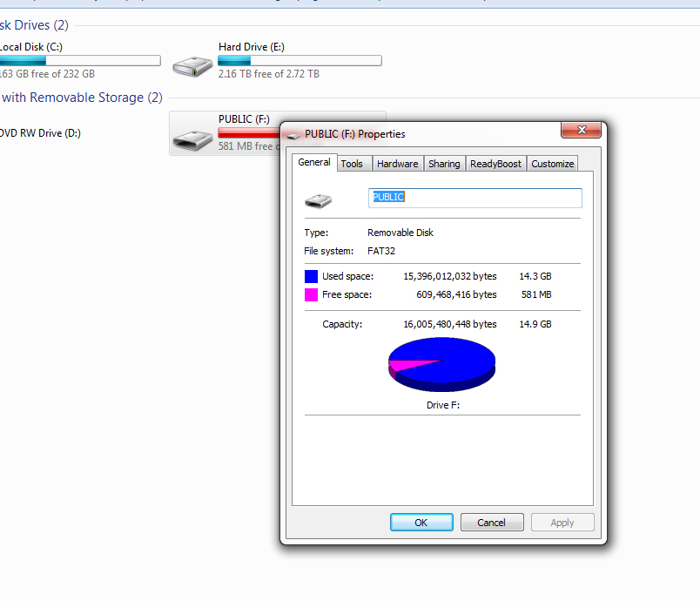Click the Hard Drive (E:) drive icon
700x601 pixels.
click(x=192, y=66)
